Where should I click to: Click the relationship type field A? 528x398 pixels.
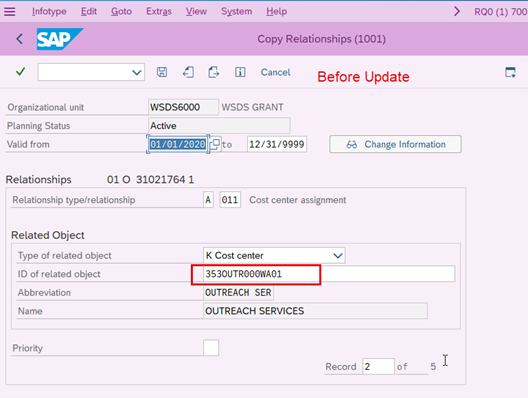click(x=208, y=200)
